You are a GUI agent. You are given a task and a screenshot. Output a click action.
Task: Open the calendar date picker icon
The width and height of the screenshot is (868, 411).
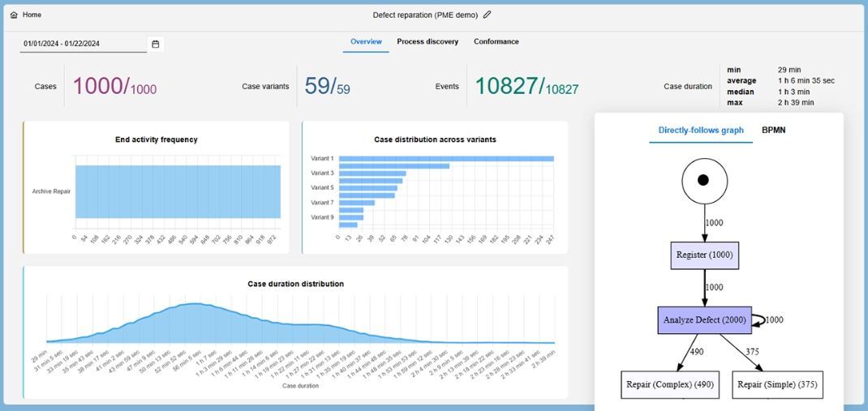coord(156,44)
